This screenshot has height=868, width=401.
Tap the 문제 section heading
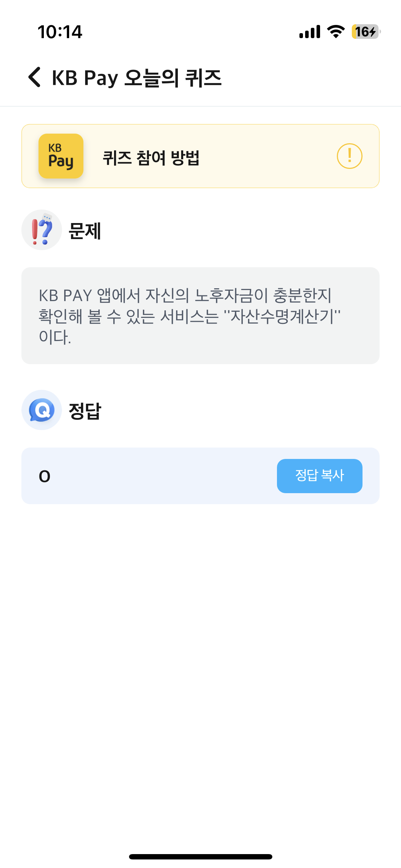[85, 231]
